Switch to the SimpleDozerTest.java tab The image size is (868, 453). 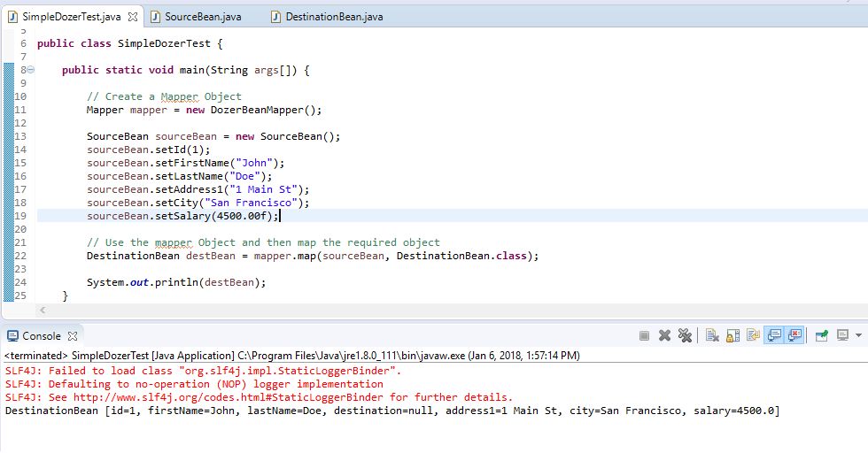[x=72, y=17]
